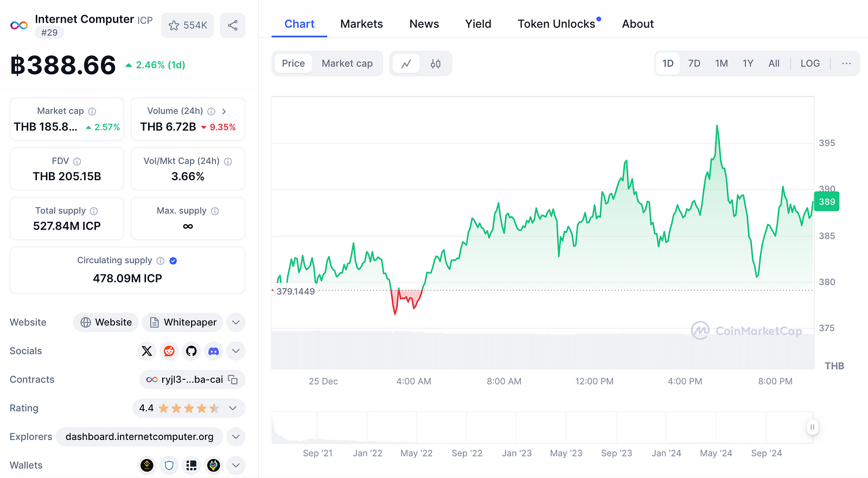
Task: Set chart range to 7D
Action: click(x=694, y=63)
